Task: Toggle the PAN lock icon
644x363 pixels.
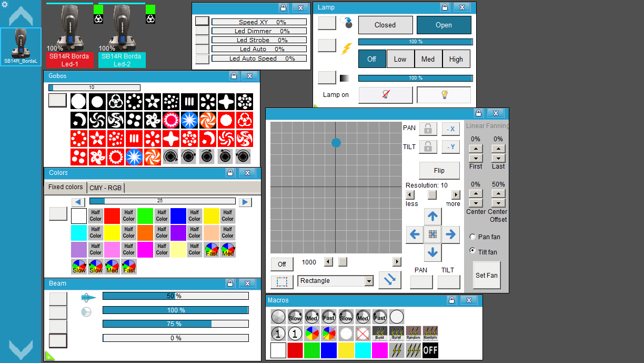Action: click(x=428, y=129)
